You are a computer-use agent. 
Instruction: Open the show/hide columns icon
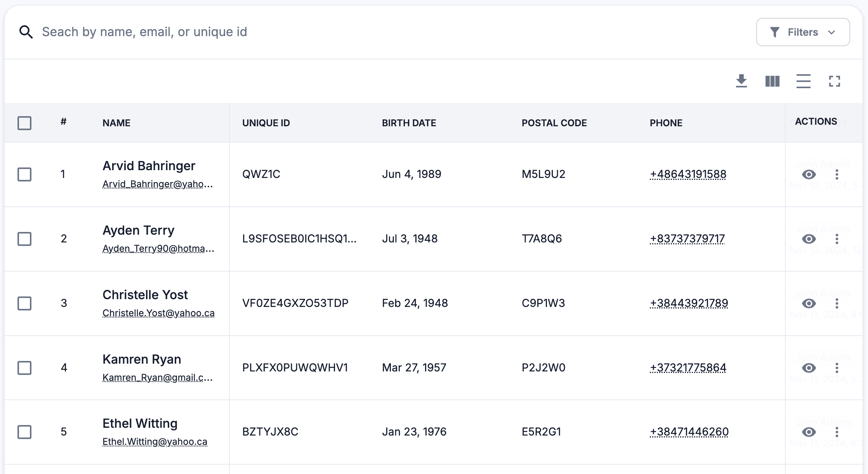(772, 81)
